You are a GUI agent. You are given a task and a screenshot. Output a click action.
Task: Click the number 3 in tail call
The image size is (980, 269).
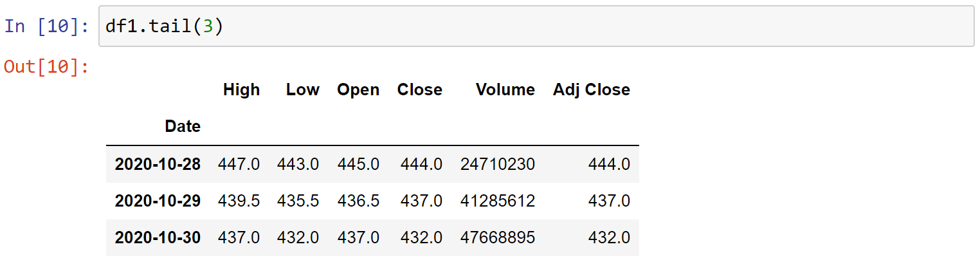207,27
